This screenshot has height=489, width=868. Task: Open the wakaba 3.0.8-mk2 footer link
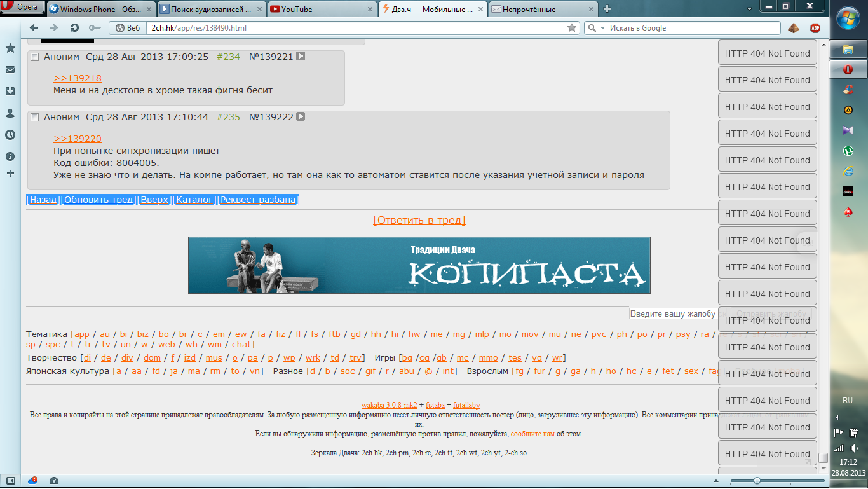coord(390,405)
